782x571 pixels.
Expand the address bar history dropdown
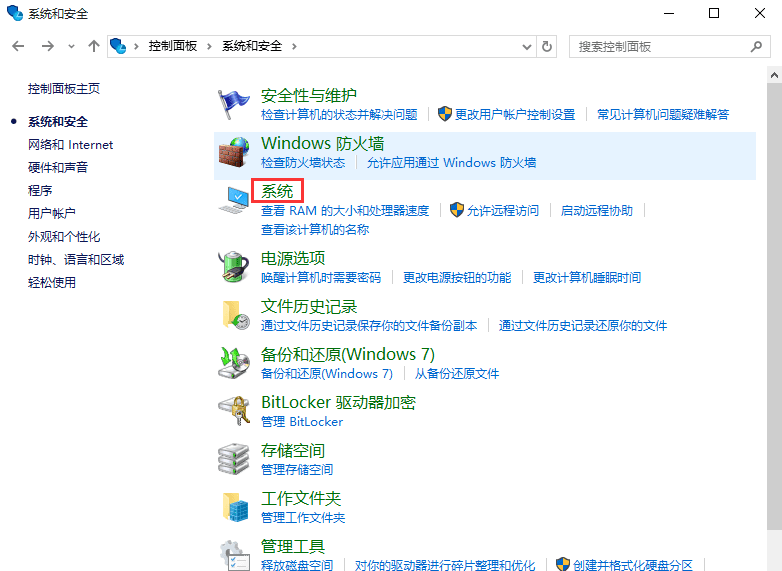[x=527, y=47]
